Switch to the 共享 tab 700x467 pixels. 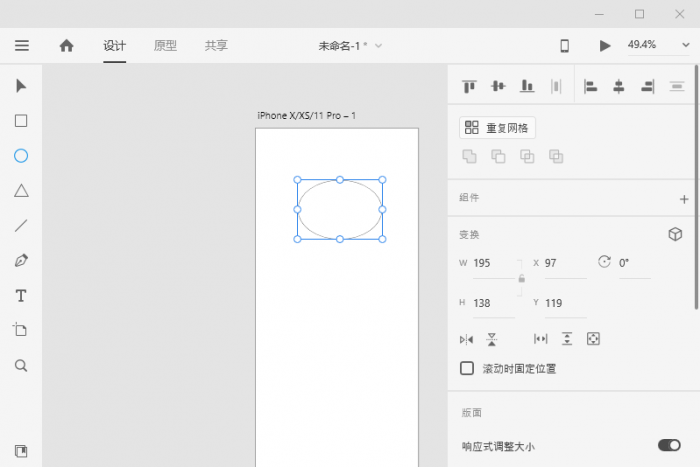pos(216,45)
